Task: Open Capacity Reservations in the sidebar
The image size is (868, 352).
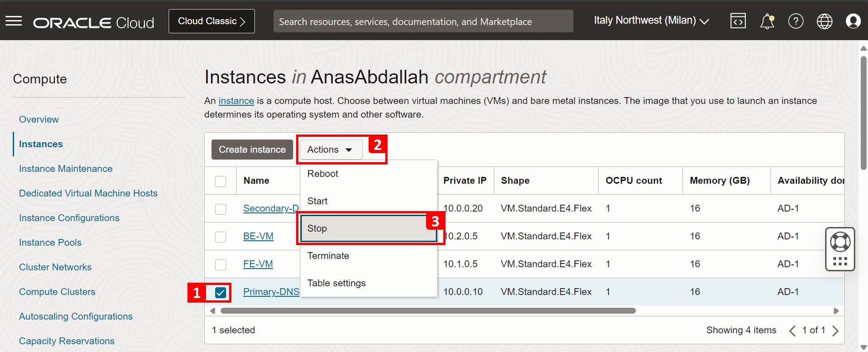Action: tap(67, 341)
